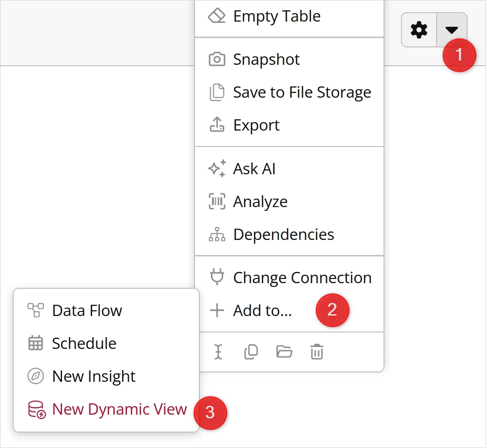Click the database icon beside New Dynamic View
The image size is (486, 448).
click(x=37, y=409)
